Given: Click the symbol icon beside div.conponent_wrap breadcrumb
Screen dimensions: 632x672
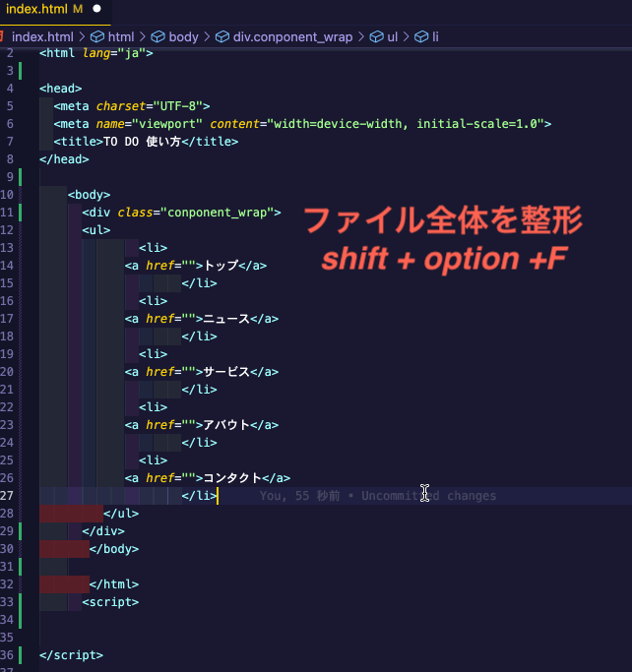Looking at the screenshot, I should point(222,36).
